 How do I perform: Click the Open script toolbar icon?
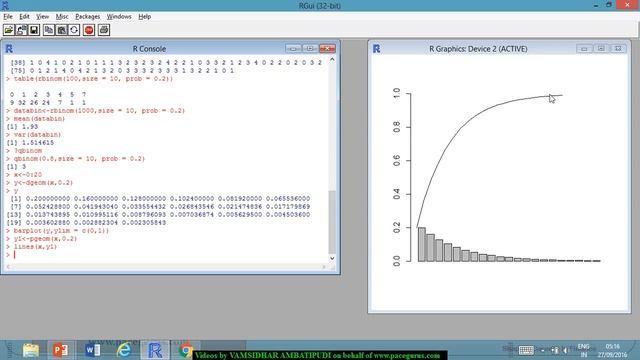coord(9,30)
